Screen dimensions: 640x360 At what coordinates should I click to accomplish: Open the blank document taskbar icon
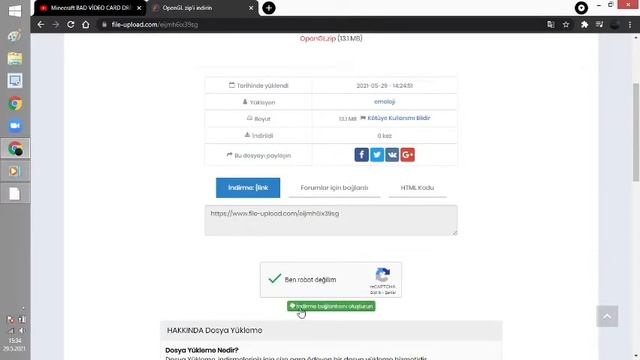point(15,193)
